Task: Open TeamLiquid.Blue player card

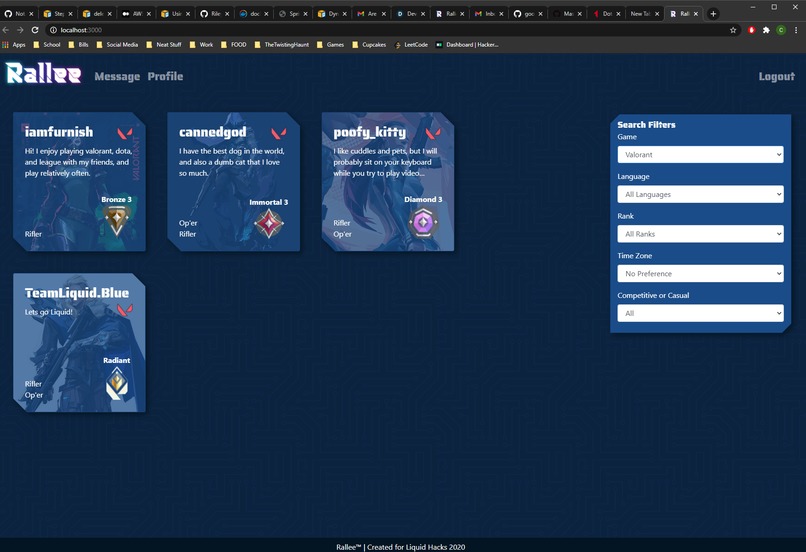Action: click(x=79, y=342)
